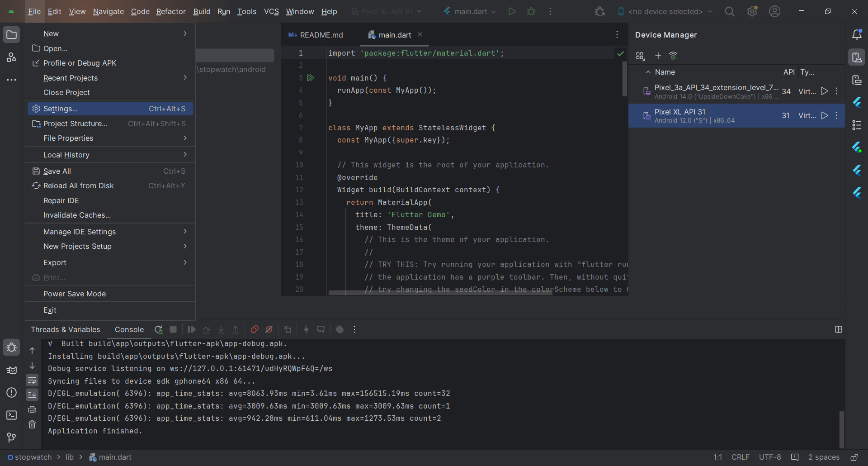Toggle Power Save Mode
The width and height of the screenshot is (868, 466).
75,294
